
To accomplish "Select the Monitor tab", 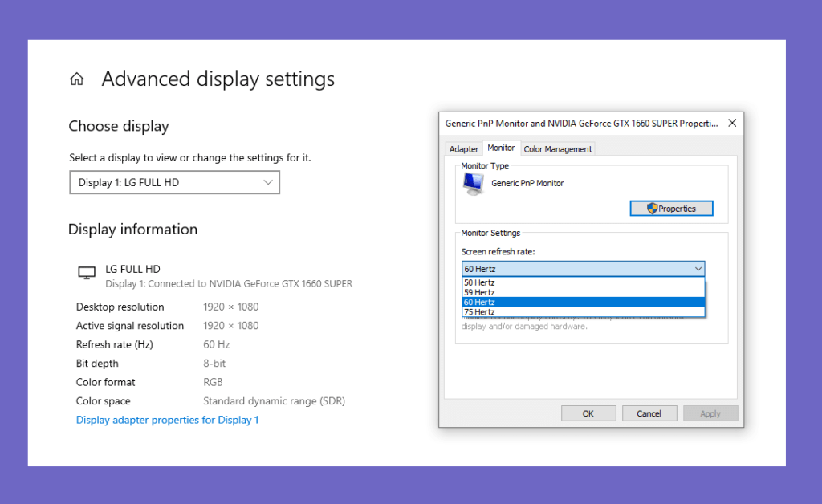I will pos(501,148).
